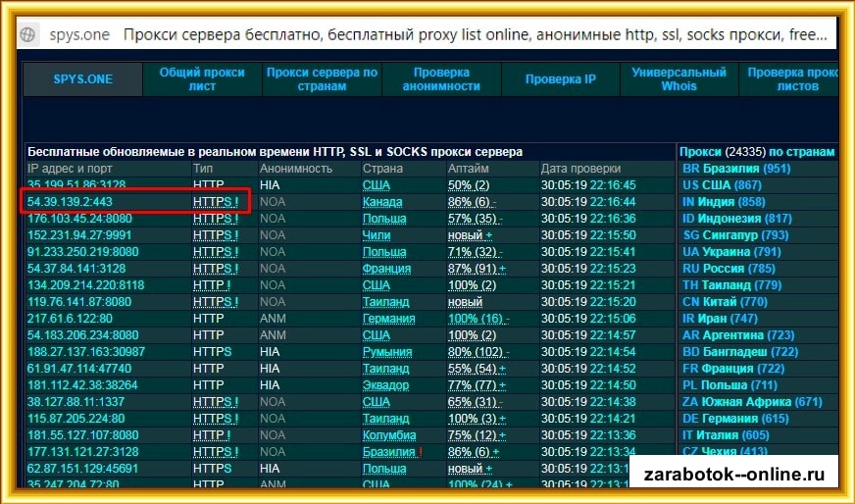Open TH Таиланд (779) sidebar link
Viewport: 855px width, 504px height.
[x=732, y=285]
